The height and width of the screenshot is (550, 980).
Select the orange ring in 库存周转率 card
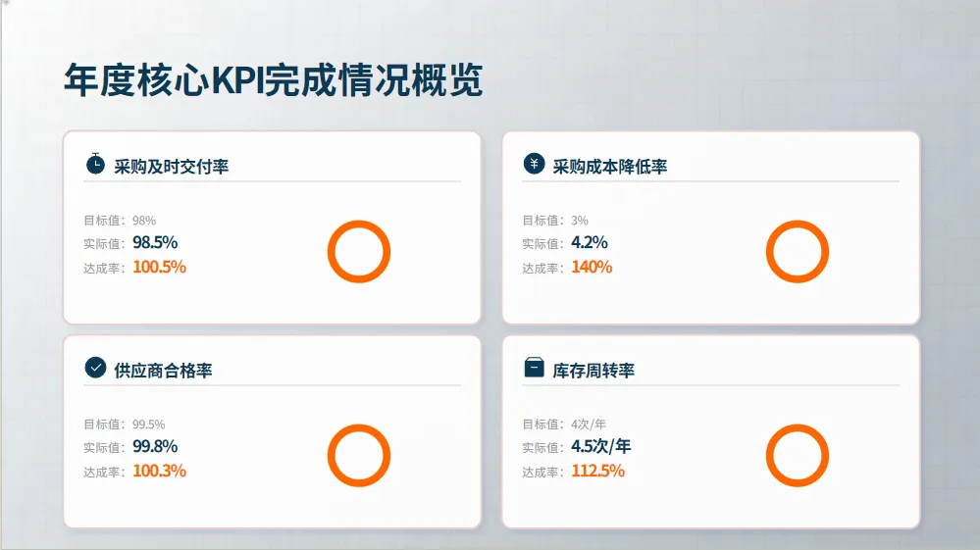pos(797,456)
